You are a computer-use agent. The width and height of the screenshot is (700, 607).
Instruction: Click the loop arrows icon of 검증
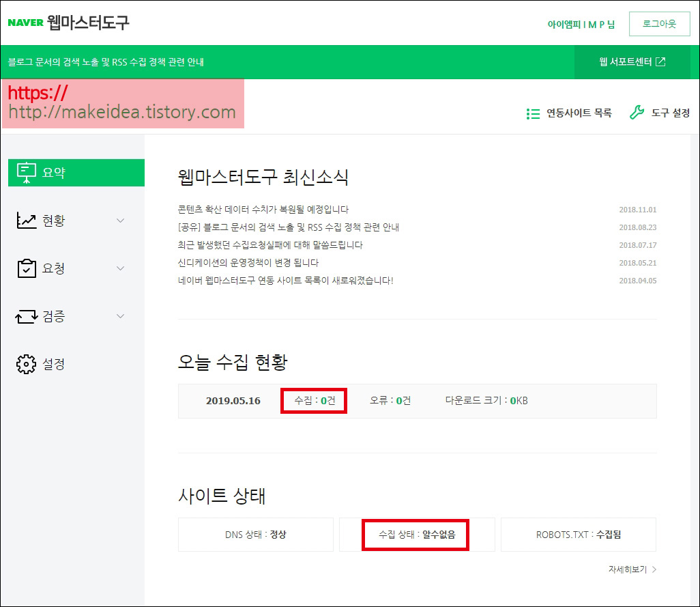[x=27, y=316]
